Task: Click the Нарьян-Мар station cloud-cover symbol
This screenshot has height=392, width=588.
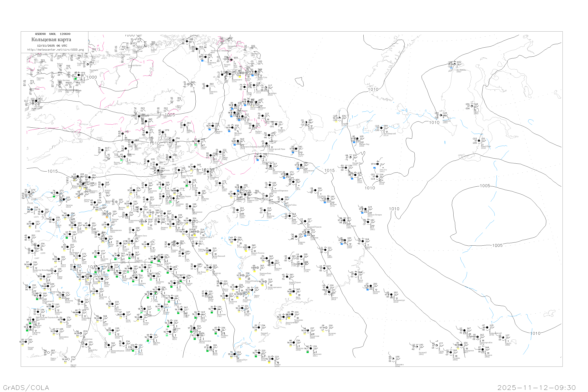Action: pos(357,139)
